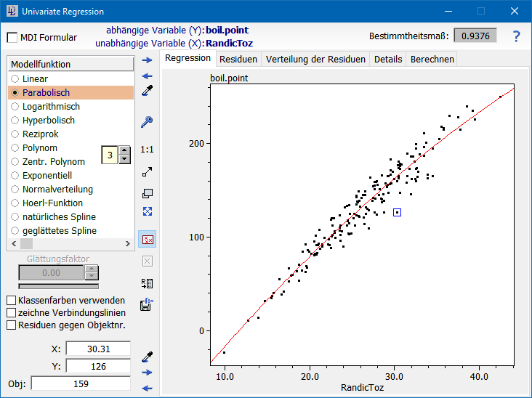This screenshot has height=398, width=532.
Task: Click the highlighted red envelope icon
Action: (147, 239)
